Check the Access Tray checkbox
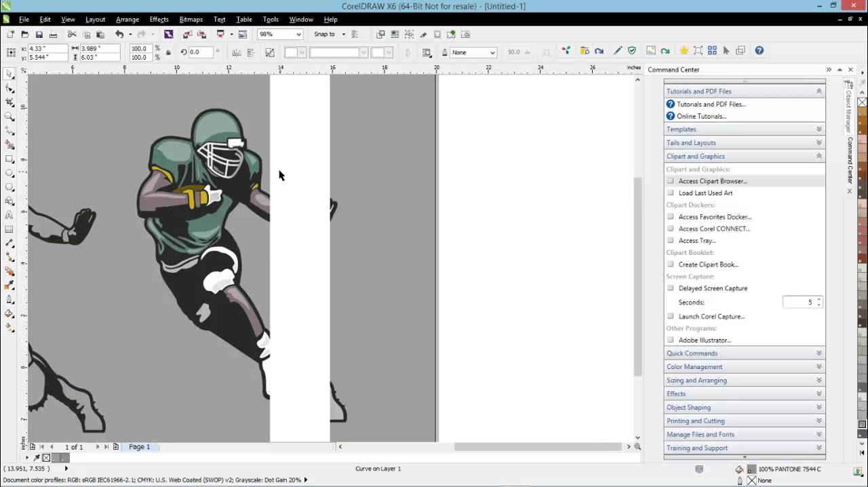The width and height of the screenshot is (868, 487). [671, 240]
